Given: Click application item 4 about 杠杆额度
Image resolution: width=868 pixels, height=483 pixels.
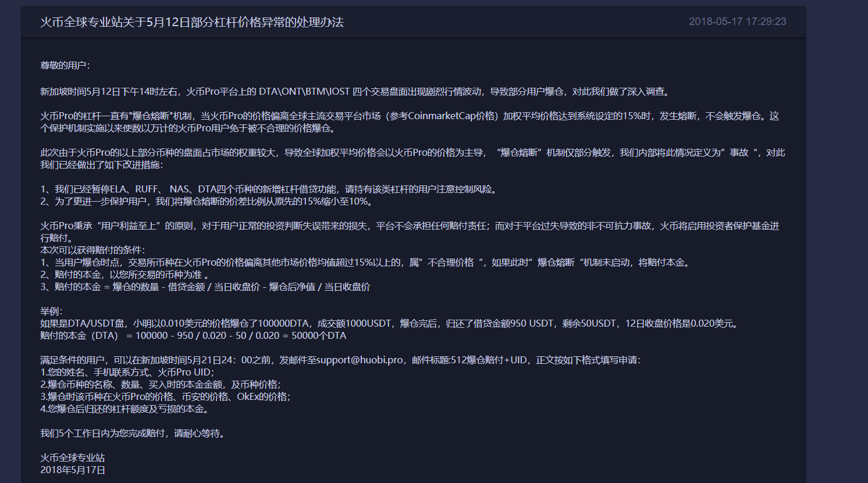Looking at the screenshot, I should [124, 409].
